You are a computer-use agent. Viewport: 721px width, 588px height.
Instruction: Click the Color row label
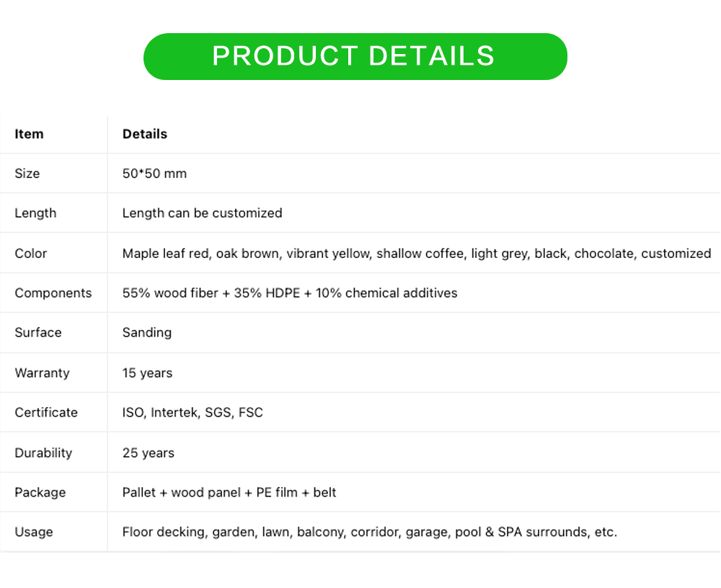[x=31, y=254]
